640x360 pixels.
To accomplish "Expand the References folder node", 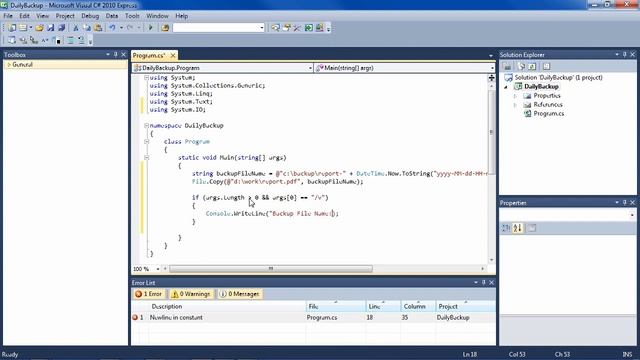I will coord(515,104).
